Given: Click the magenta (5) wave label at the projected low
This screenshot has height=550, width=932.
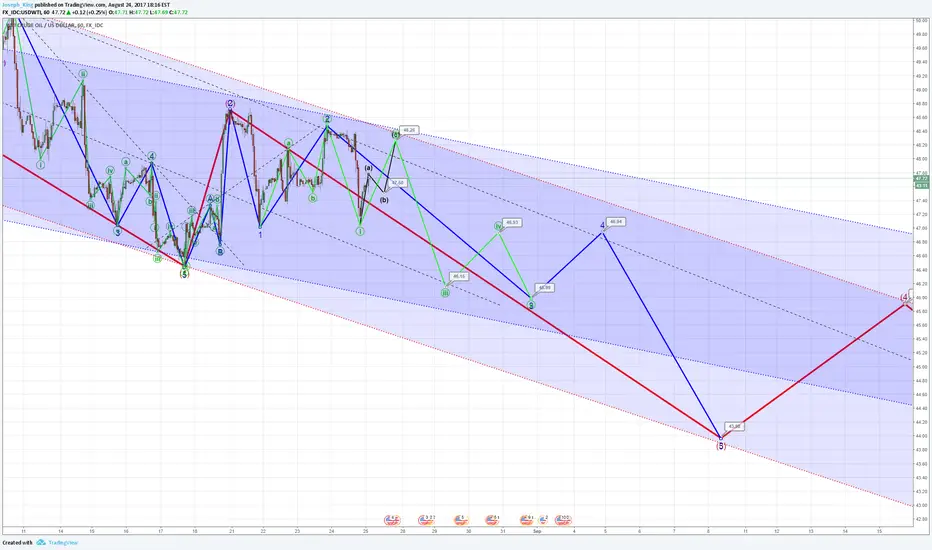Looking at the screenshot, I should click(721, 446).
